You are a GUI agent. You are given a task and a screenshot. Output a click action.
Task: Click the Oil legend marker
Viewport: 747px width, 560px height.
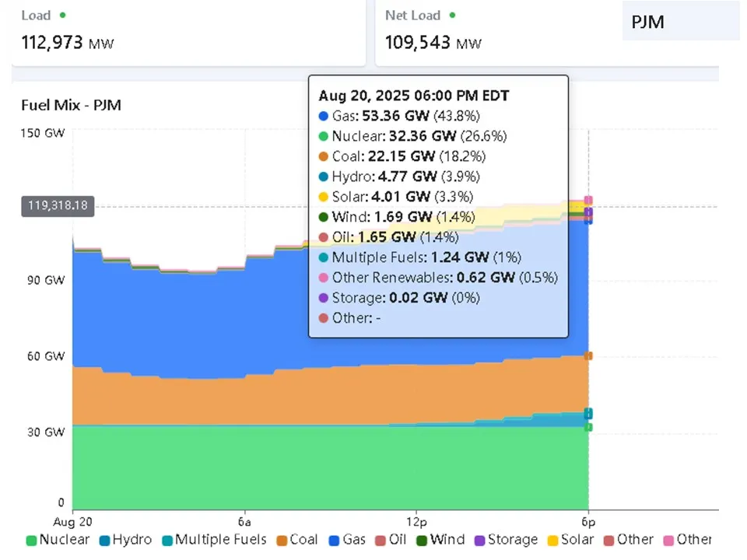pyautogui.click(x=381, y=540)
